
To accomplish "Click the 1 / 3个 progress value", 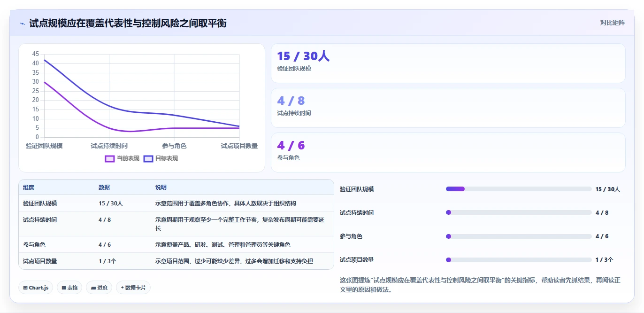I will pos(605,259).
